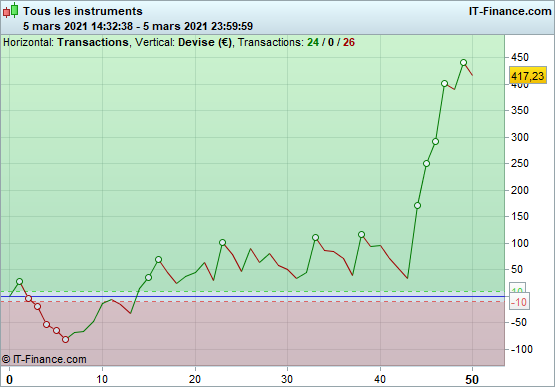Click the 50 label on horizontal axis
Image resolution: width=555 pixels, height=387 pixels.
(472, 380)
